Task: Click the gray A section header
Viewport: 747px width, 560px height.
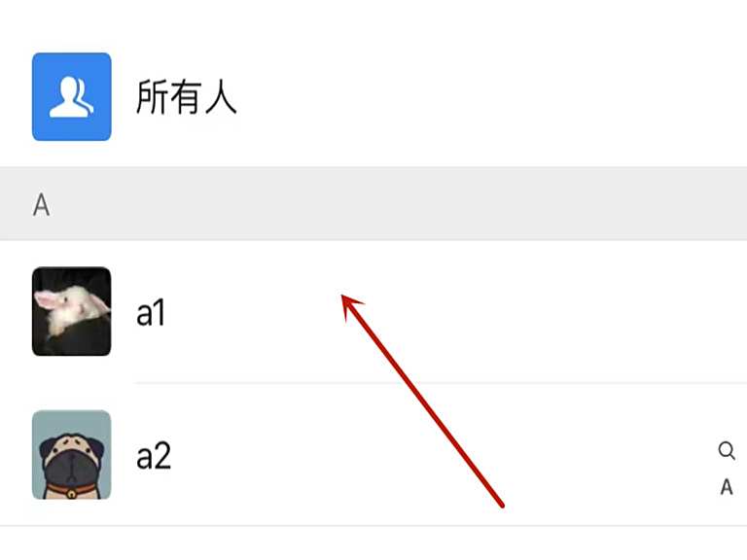Action: pos(373,204)
